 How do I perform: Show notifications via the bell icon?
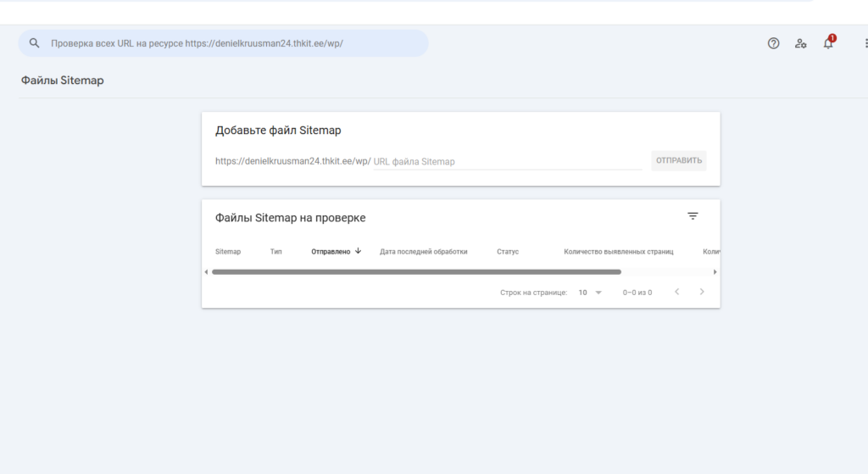pyautogui.click(x=828, y=43)
